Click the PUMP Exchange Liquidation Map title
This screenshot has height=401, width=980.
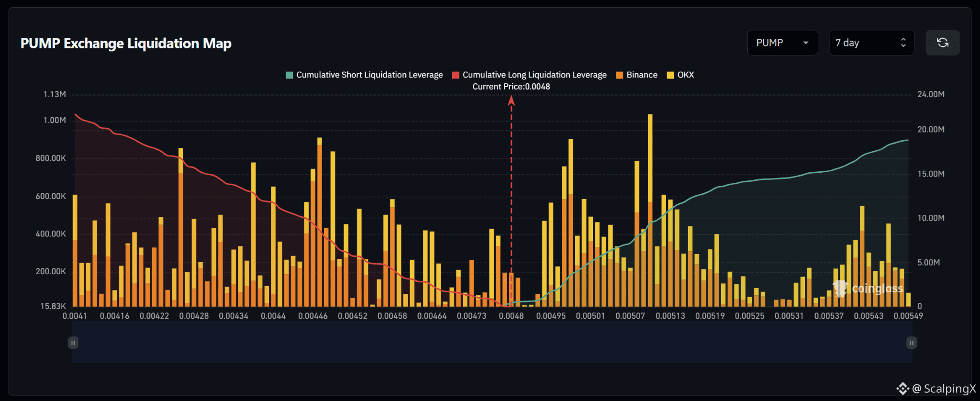pyautogui.click(x=126, y=44)
